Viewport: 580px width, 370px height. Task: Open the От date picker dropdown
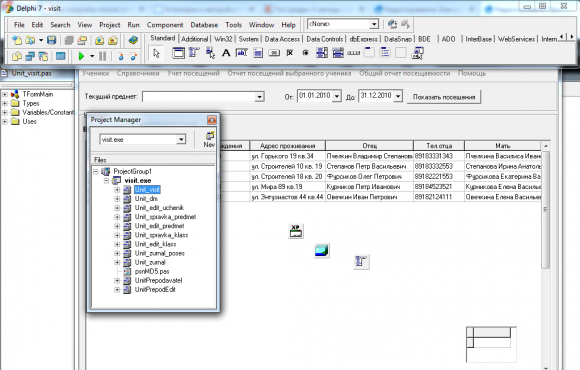[337, 96]
